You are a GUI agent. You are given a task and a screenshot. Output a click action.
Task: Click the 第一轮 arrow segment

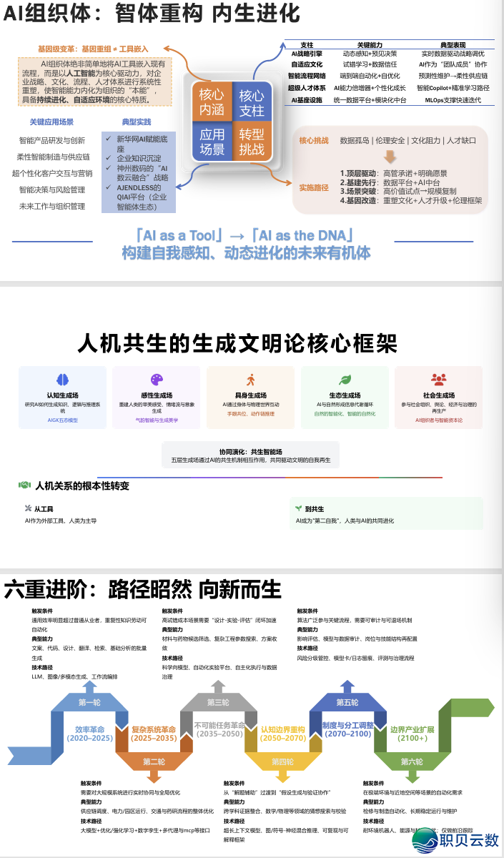[90, 702]
